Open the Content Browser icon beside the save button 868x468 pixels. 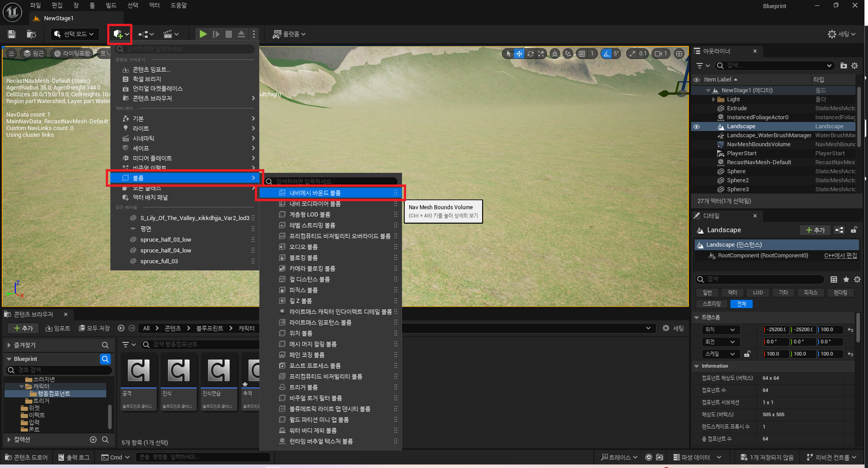tap(32, 34)
